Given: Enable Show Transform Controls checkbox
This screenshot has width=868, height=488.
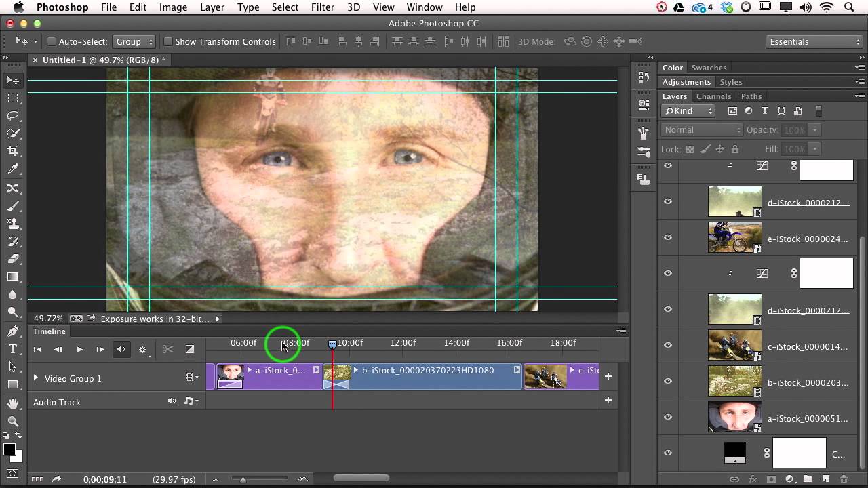Looking at the screenshot, I should click(x=168, y=41).
